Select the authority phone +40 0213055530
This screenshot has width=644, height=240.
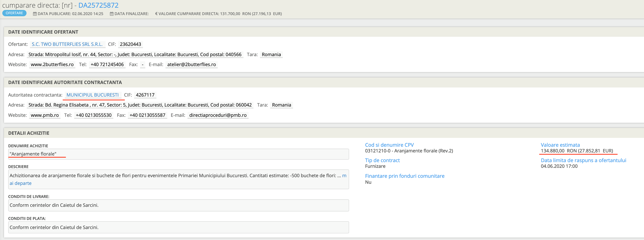(94, 115)
